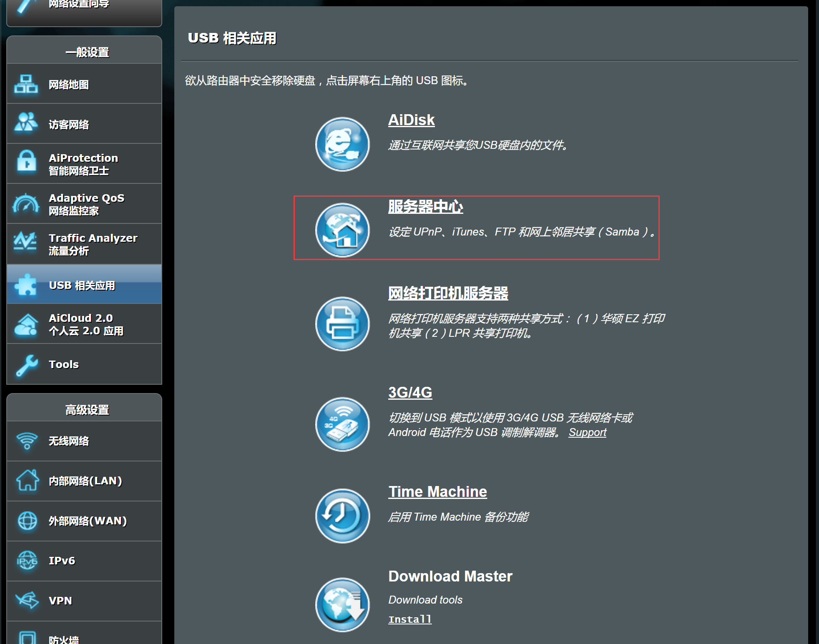Click Install under Download Master
Image resolution: width=819 pixels, height=644 pixels.
click(410, 619)
